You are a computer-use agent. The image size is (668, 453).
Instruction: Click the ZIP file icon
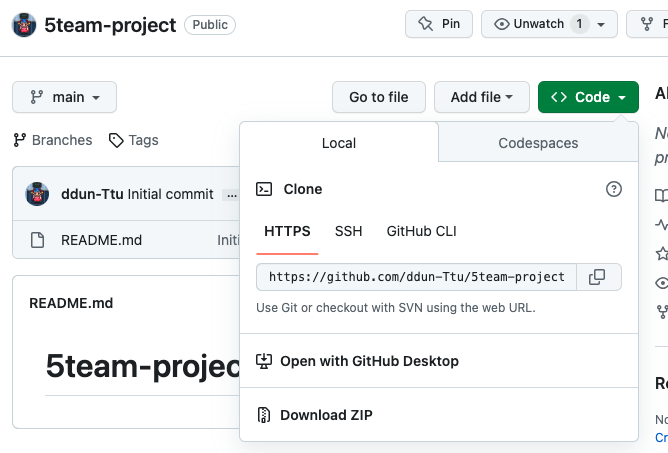coord(264,415)
